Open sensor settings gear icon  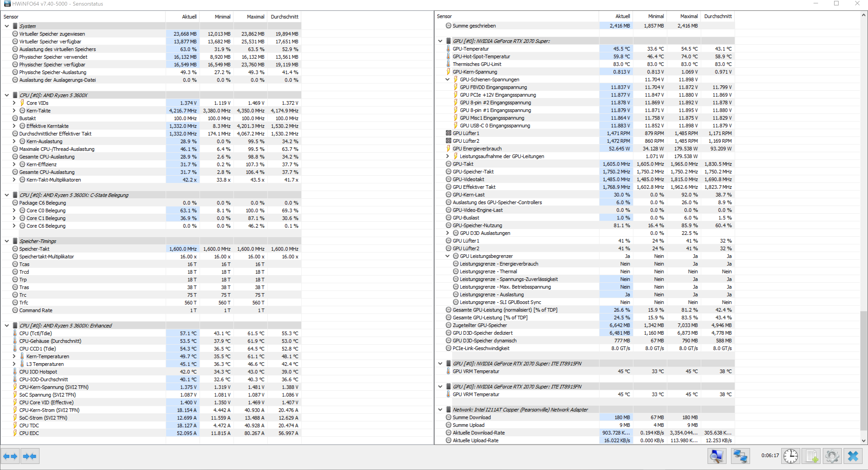point(832,456)
